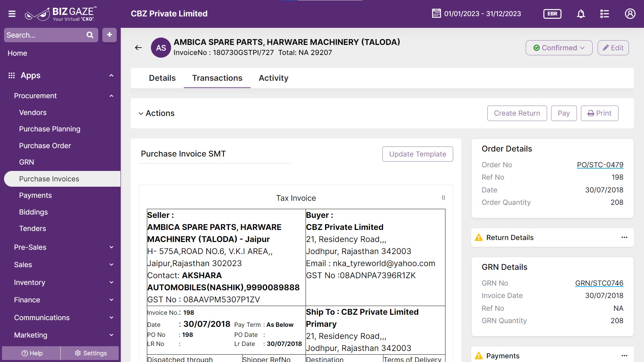
Task: Click the Payments warning icon
Action: (479, 356)
